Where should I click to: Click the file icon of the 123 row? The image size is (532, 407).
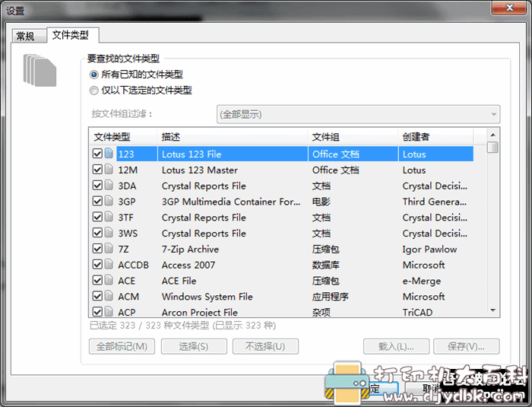(x=109, y=153)
